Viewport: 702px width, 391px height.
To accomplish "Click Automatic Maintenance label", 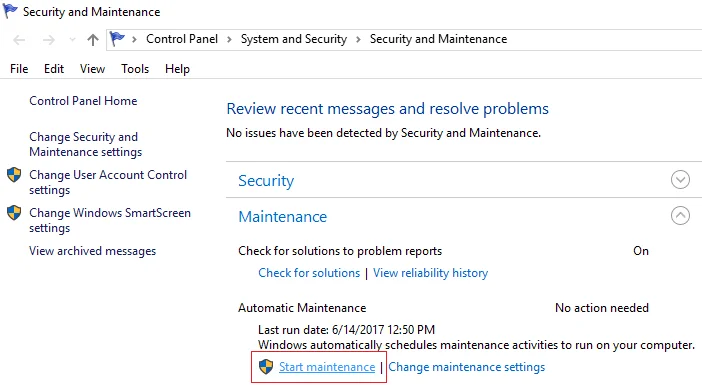I will 302,308.
